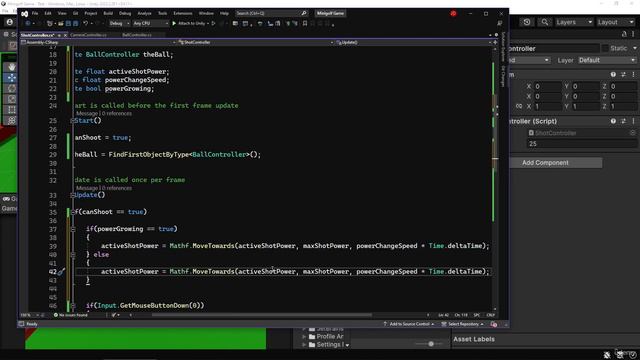Open Unity Layers dropdown
Image resolution: width=640 pixels, height=360 pixels.
tap(573, 22)
